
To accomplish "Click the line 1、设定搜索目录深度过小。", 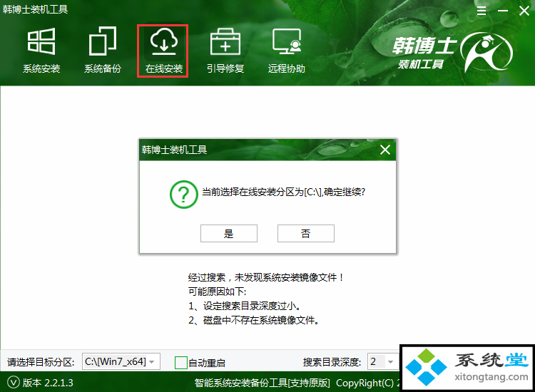I will tap(245, 306).
